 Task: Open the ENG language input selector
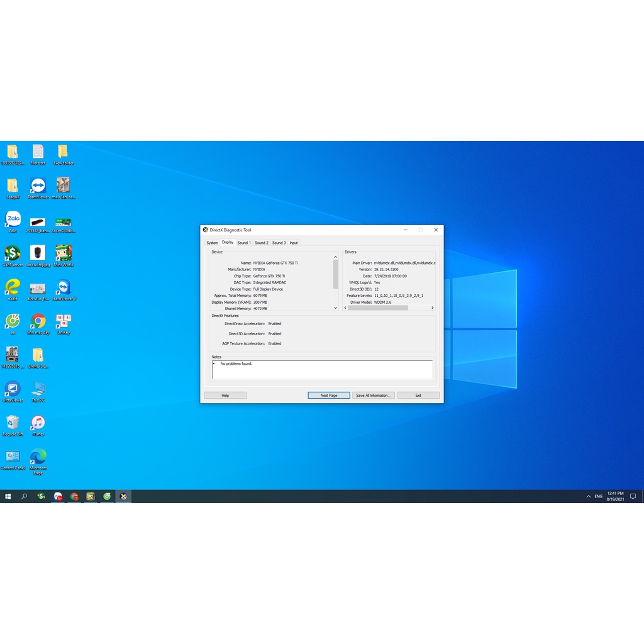[x=598, y=496]
